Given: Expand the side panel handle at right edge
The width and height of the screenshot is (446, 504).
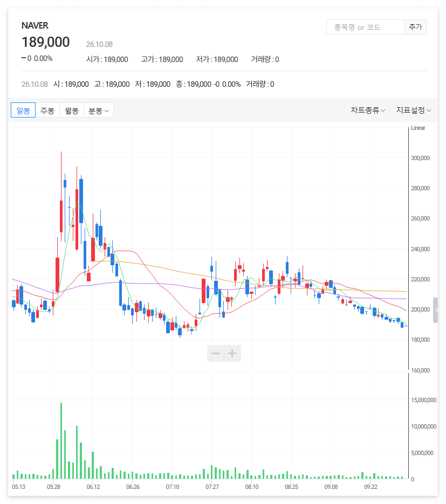Looking at the screenshot, I should coord(436,310).
